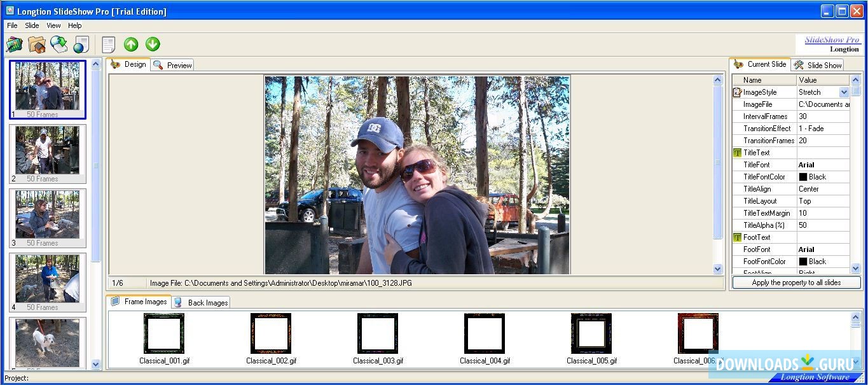Click the TransitionEffect value '1 - Fade'
Image resolution: width=868 pixels, height=385 pixels.
(x=823, y=129)
